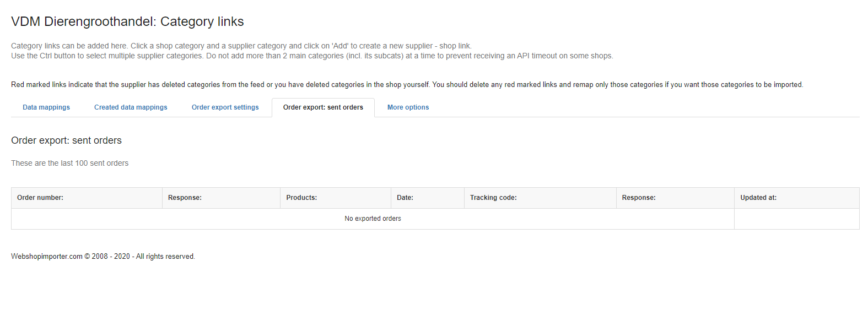Click the Webshopimporter.com copyright footer
This screenshot has width=868, height=326.
103,257
